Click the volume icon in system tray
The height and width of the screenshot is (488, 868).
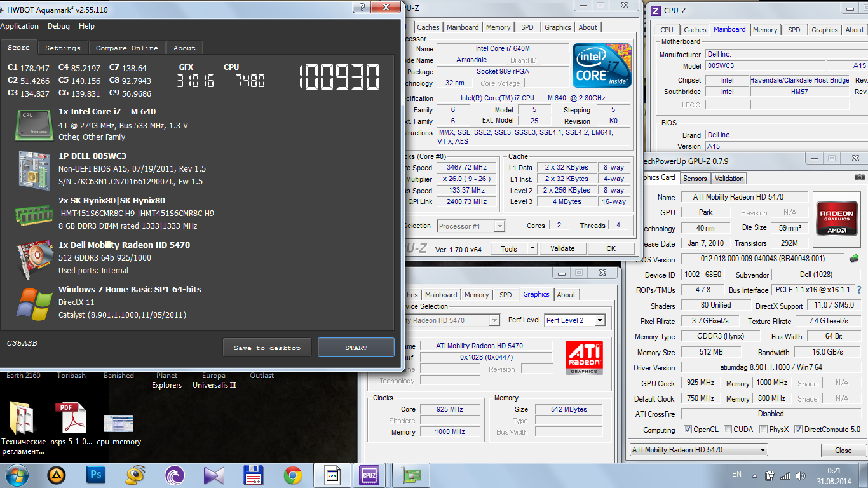(800, 475)
